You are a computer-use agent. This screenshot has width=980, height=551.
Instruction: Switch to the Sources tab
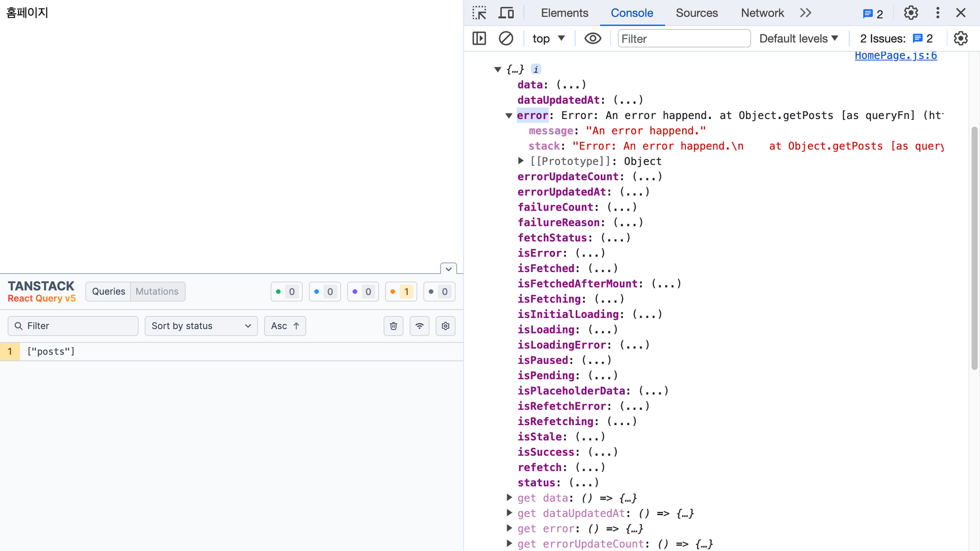(x=696, y=13)
